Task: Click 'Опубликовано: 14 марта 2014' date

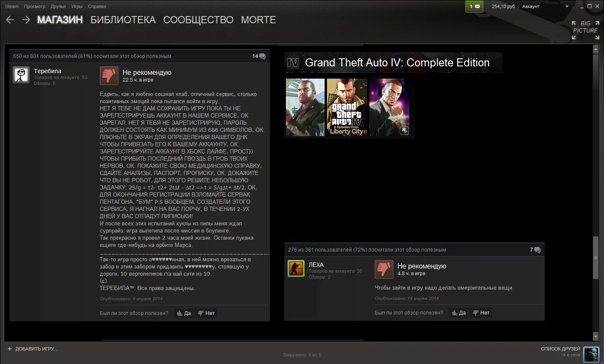Action: click(x=407, y=298)
